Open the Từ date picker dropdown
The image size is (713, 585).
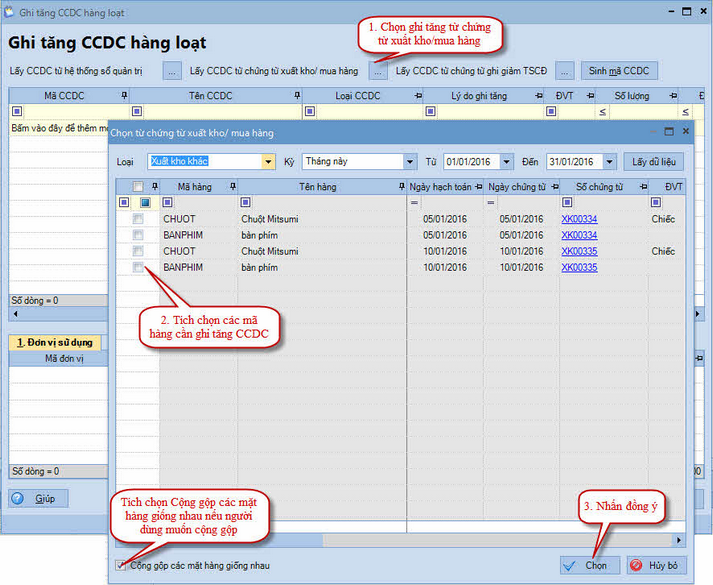tap(506, 161)
